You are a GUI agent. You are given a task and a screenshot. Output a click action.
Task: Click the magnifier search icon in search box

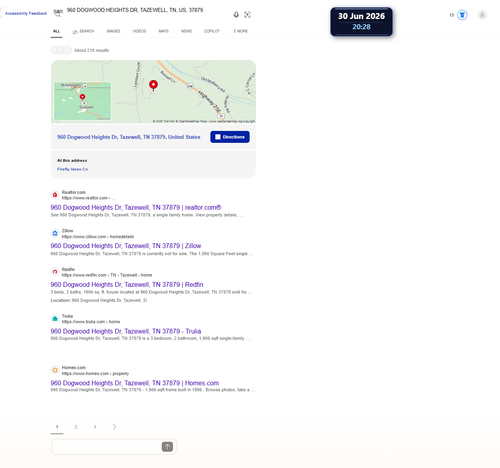coord(58,14)
